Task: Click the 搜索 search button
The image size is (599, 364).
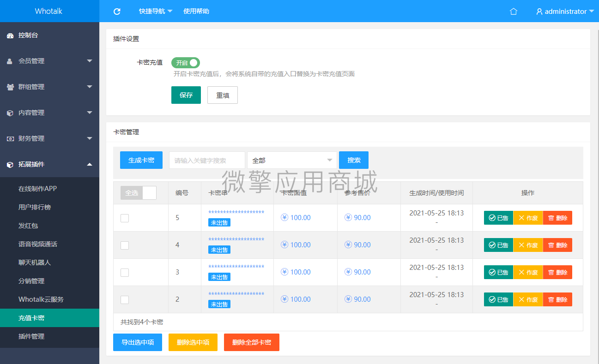Action: click(354, 160)
